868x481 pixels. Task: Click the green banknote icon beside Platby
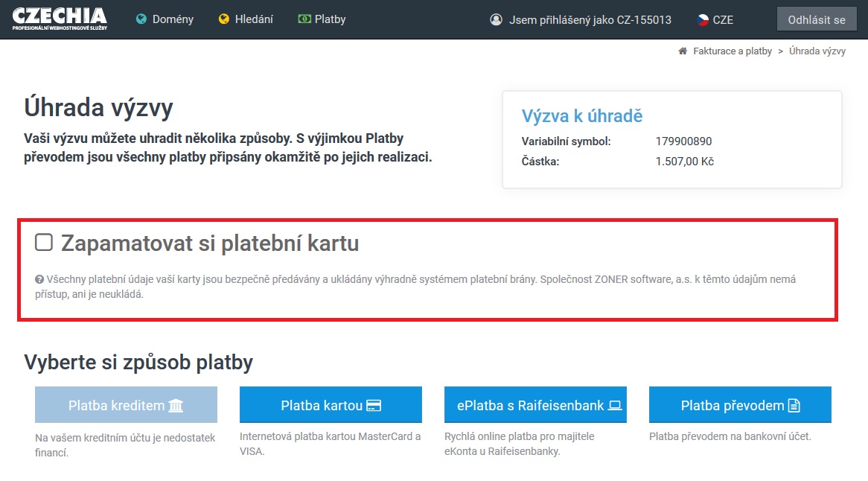304,19
